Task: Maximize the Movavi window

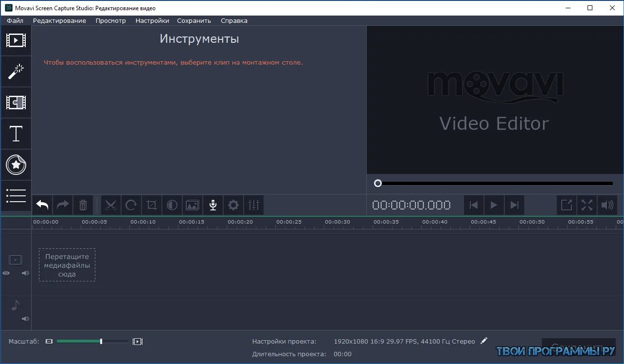Action: coord(590,8)
